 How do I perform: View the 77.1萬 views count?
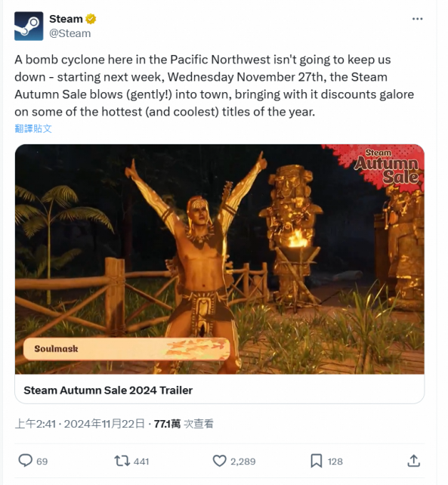tap(184, 424)
